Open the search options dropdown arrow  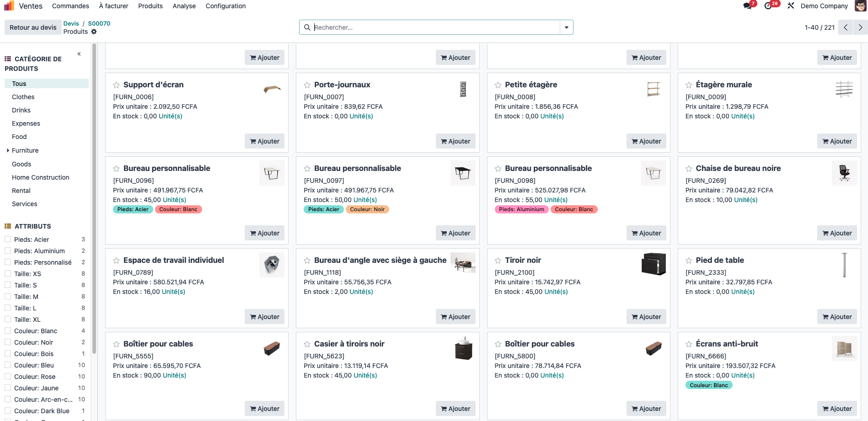[567, 27]
